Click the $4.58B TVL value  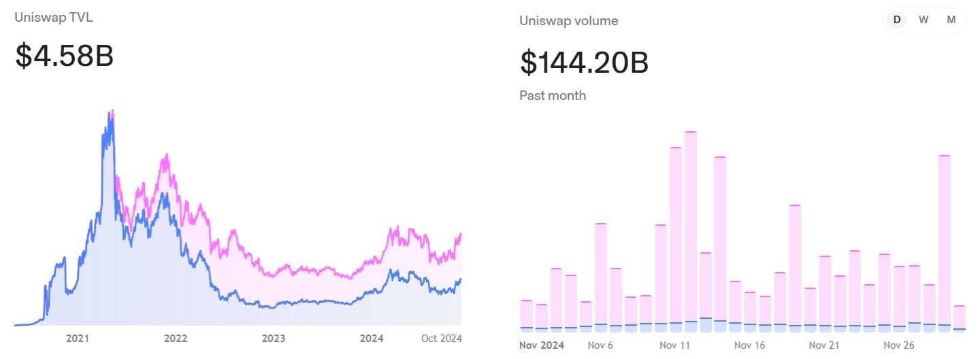(65, 56)
